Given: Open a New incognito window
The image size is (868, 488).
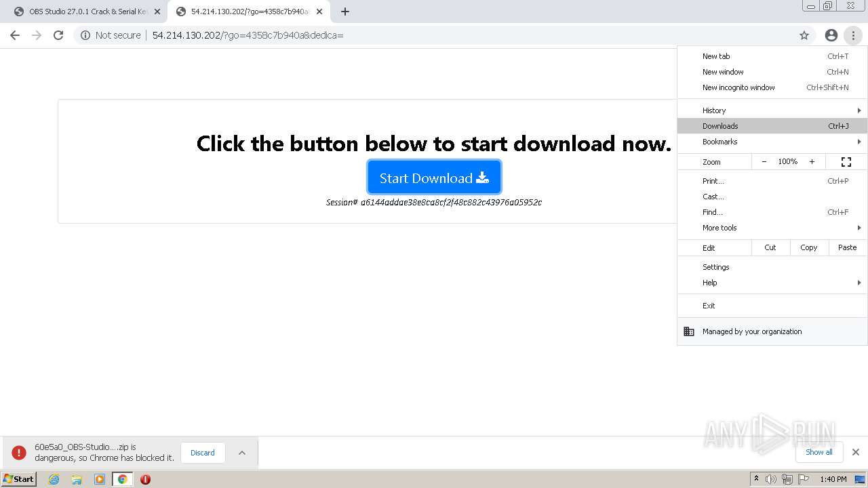Looking at the screenshot, I should pyautogui.click(x=772, y=87).
